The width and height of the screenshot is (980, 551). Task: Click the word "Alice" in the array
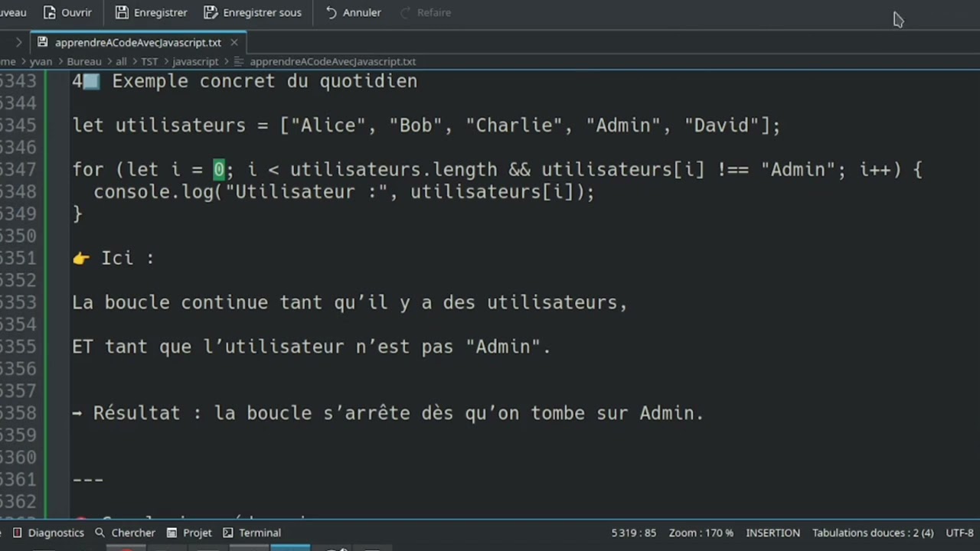click(x=328, y=126)
